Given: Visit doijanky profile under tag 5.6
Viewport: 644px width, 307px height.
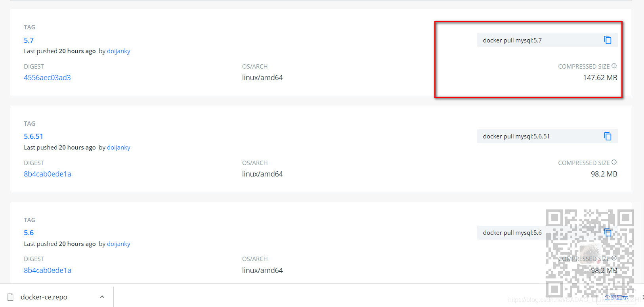Looking at the screenshot, I should [x=118, y=244].
